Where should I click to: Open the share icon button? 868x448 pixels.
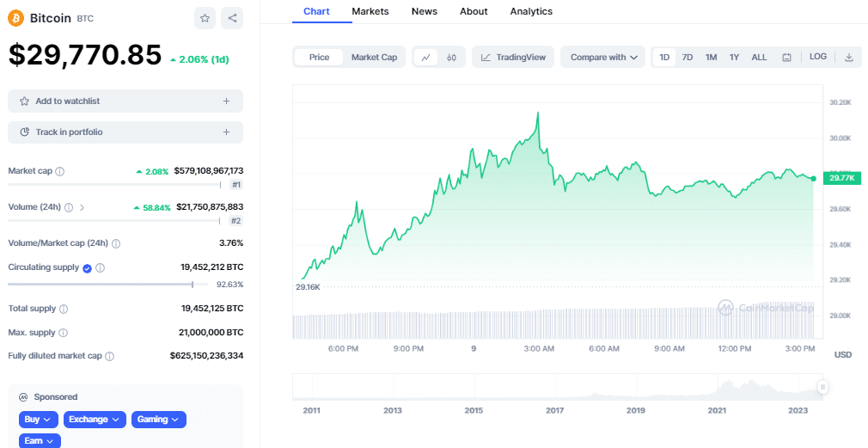click(232, 18)
